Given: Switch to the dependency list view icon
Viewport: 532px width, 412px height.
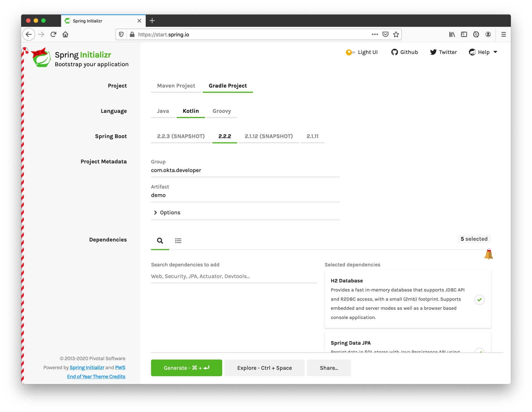Looking at the screenshot, I should (178, 241).
